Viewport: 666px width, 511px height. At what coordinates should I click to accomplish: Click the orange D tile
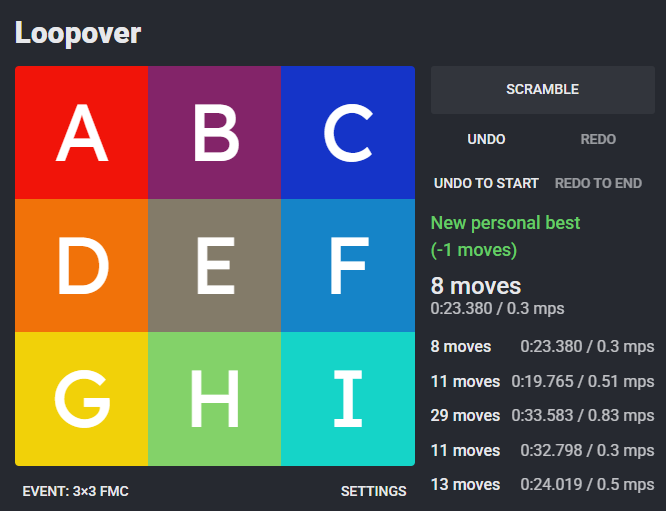click(x=82, y=265)
